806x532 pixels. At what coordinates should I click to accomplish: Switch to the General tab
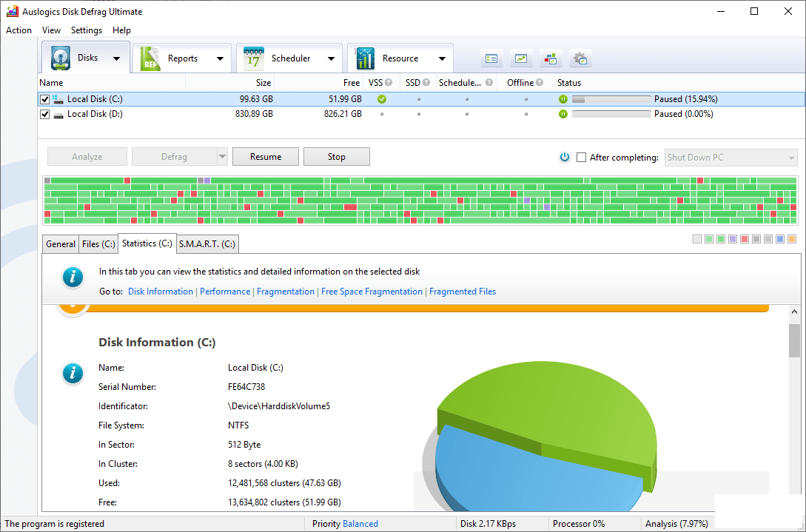coord(61,244)
